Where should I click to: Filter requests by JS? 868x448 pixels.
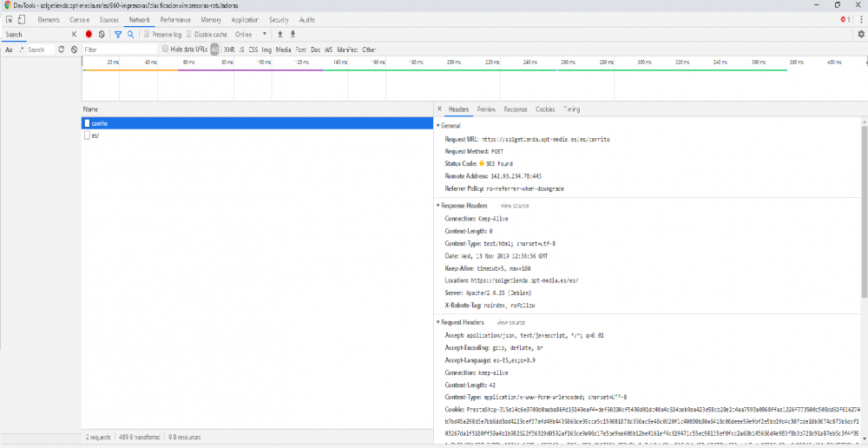coord(242,49)
